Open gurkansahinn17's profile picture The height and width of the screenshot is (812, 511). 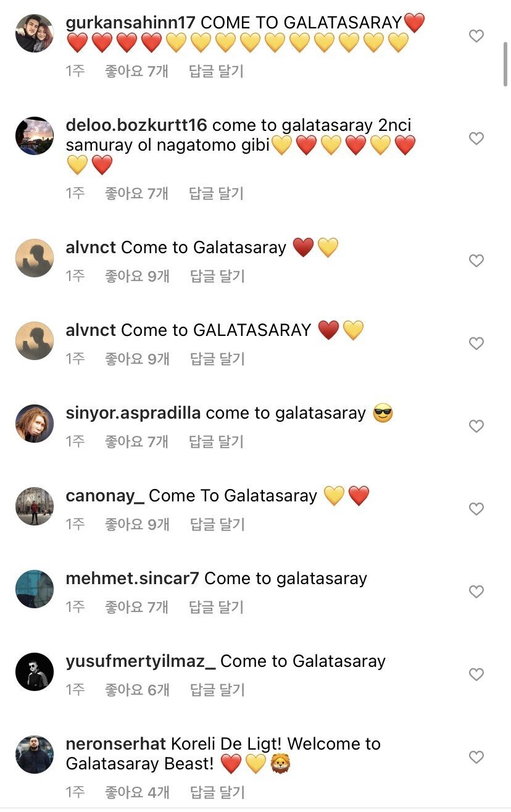click(35, 33)
